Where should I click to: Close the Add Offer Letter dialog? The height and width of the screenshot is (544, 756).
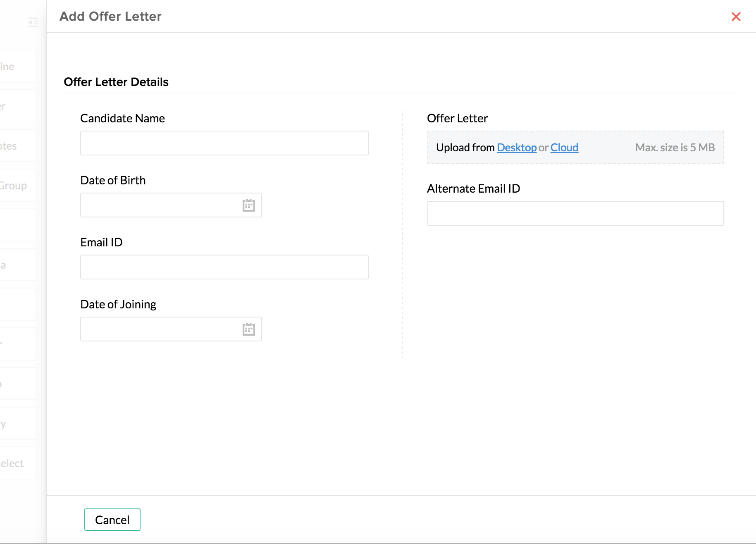pyautogui.click(x=736, y=17)
